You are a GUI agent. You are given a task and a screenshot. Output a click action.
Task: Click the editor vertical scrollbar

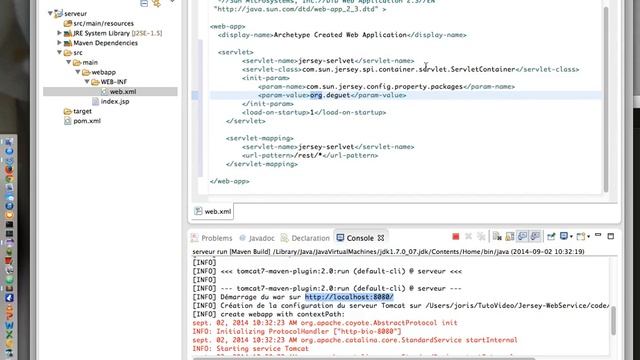point(606,100)
